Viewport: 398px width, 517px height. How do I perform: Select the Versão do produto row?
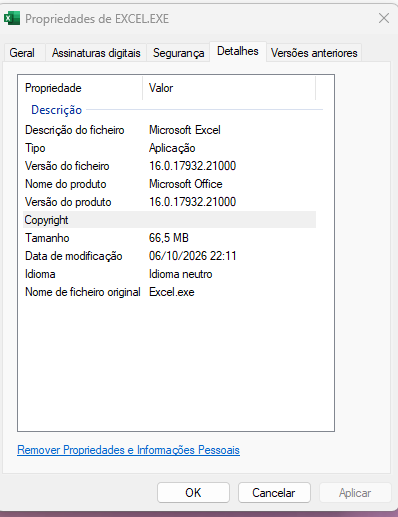pyautogui.click(x=169, y=202)
